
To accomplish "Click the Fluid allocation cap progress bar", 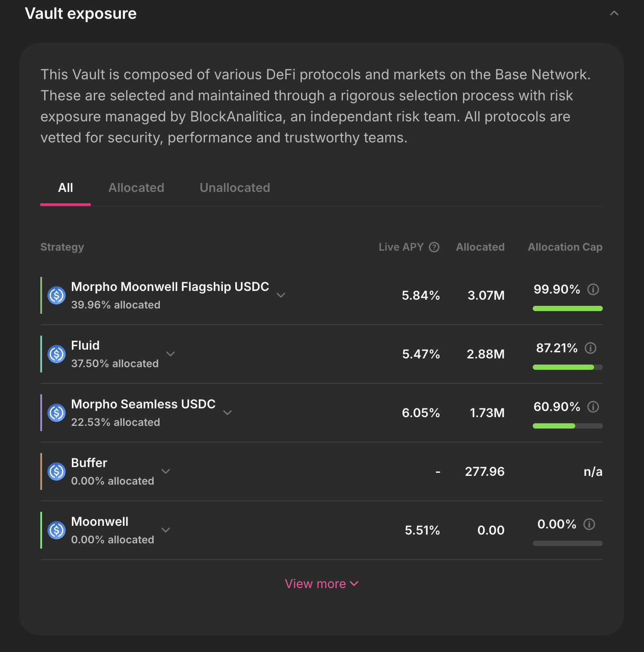I will tap(567, 367).
